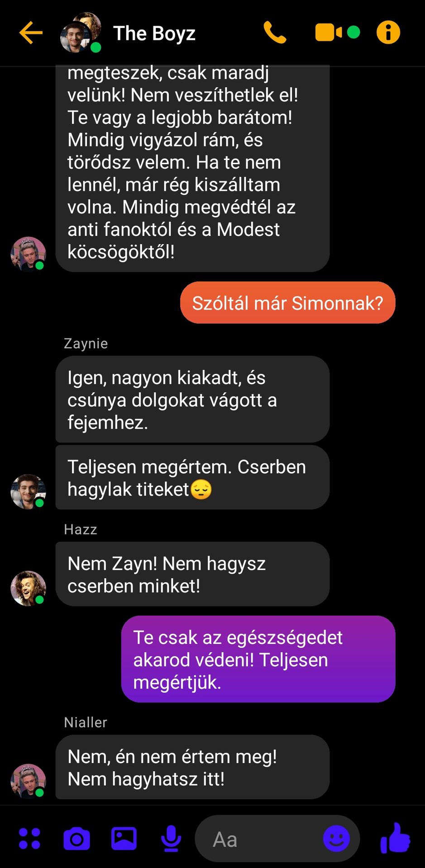The height and width of the screenshot is (868, 425).
Task: Open the camera to take a photo
Action: coord(76,839)
